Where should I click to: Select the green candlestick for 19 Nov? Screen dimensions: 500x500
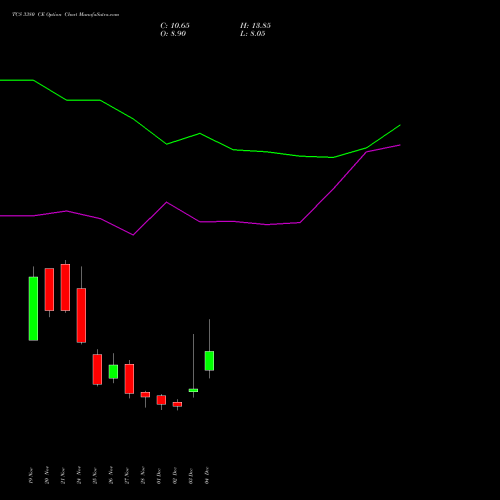(x=33, y=309)
